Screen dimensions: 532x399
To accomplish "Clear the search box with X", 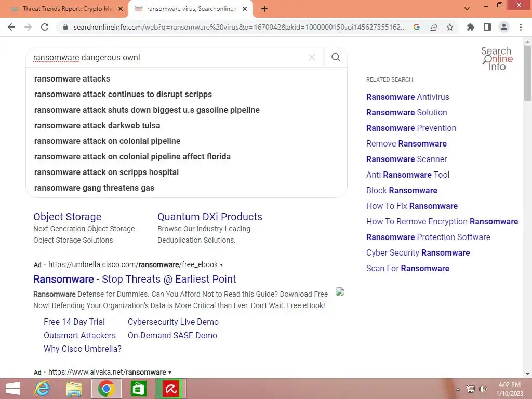I will coord(312,57).
